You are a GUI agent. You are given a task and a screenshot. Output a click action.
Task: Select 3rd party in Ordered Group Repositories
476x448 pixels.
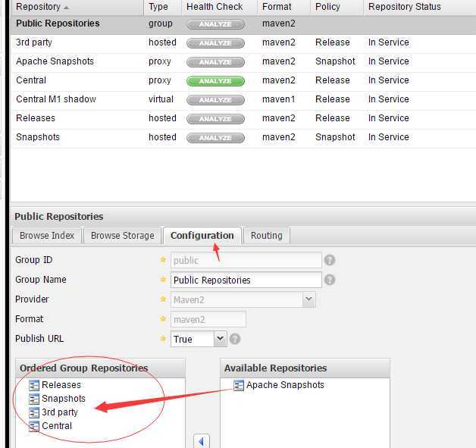point(60,412)
